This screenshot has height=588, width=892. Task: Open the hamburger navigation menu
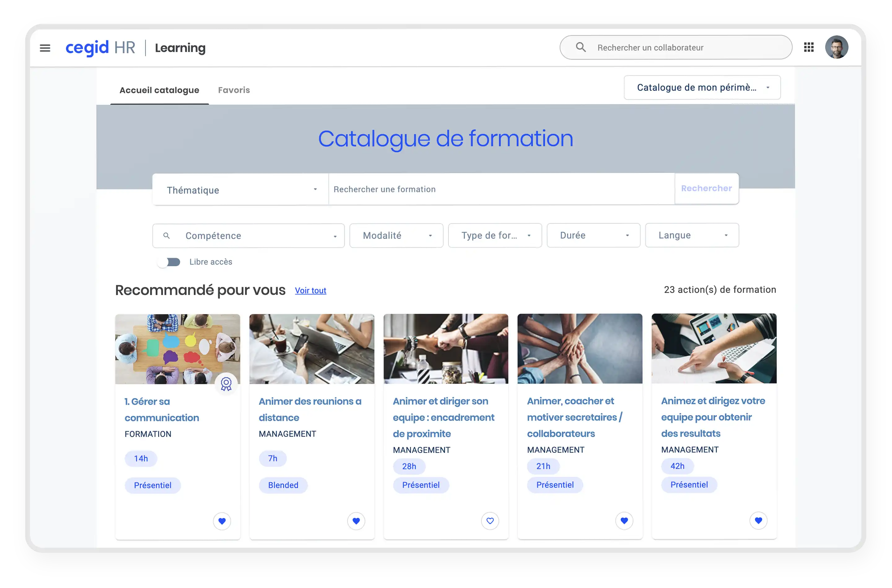click(x=45, y=48)
